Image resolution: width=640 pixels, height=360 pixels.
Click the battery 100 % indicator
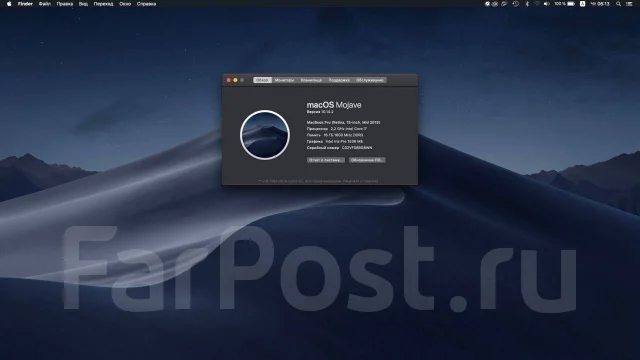pos(564,4)
